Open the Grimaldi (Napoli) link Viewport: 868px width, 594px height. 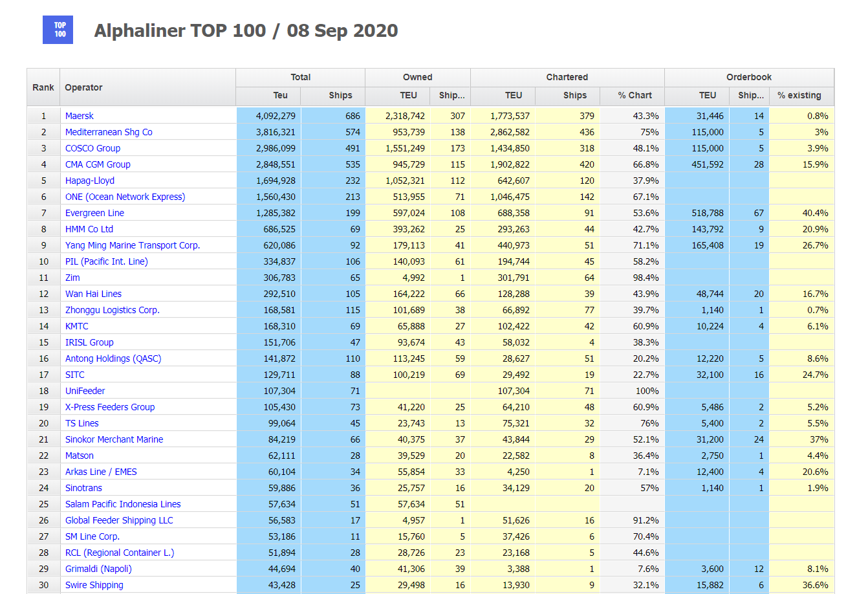pyautogui.click(x=98, y=569)
